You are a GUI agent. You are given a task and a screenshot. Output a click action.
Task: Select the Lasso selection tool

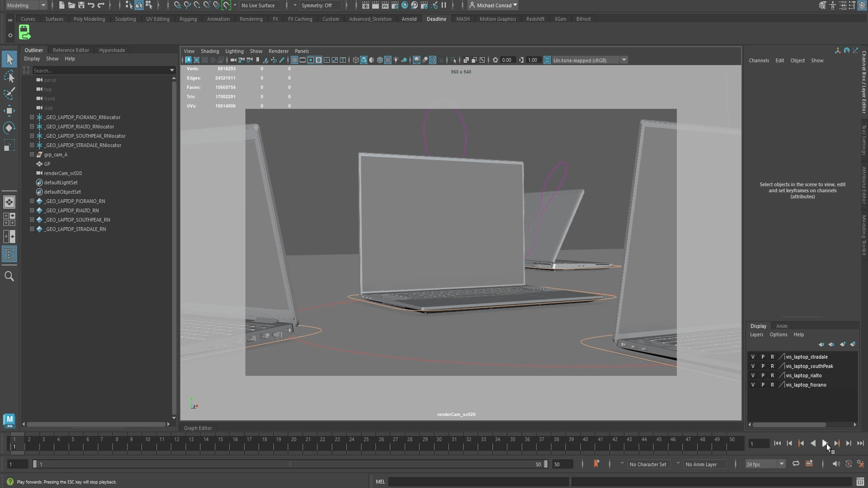point(9,77)
